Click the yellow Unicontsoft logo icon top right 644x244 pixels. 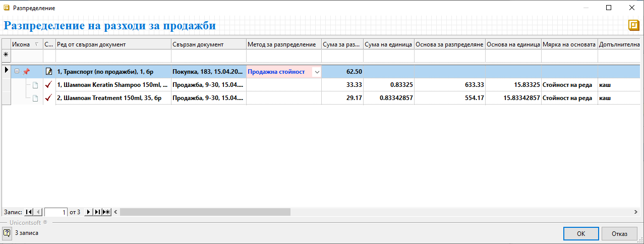pos(633,26)
